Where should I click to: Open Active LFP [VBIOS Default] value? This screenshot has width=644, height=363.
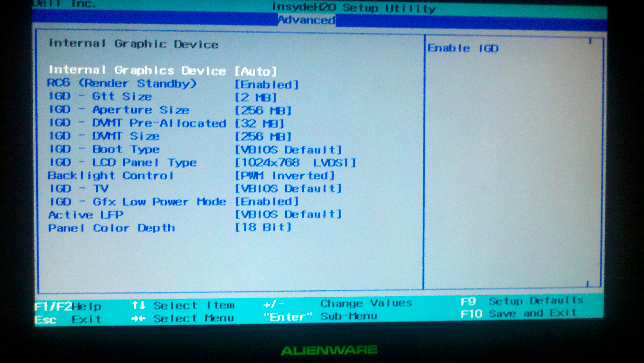click(288, 214)
